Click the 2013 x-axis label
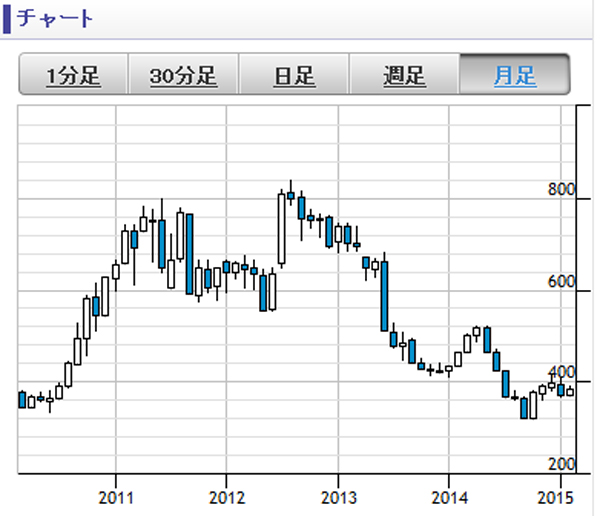This screenshot has height=516, width=600. [339, 497]
